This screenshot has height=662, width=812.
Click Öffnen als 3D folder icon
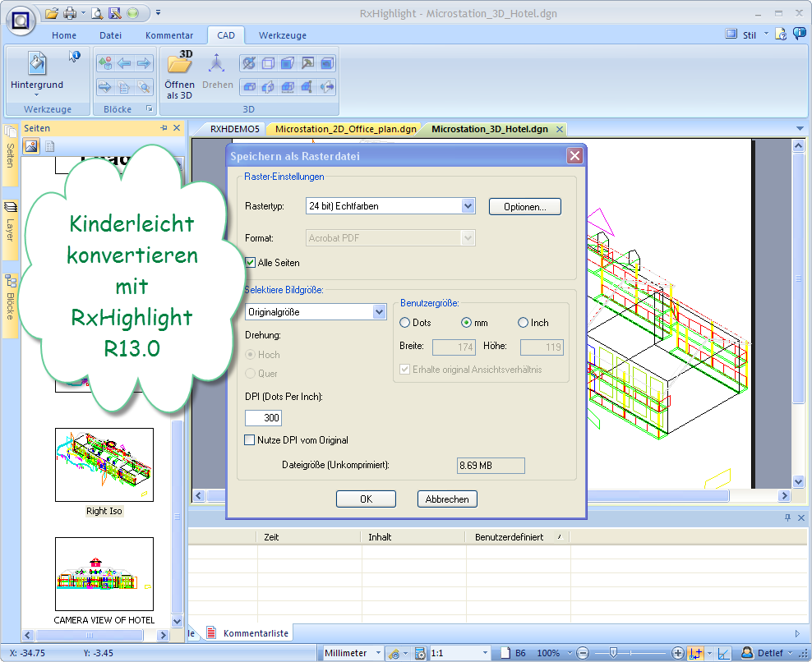pyautogui.click(x=179, y=63)
